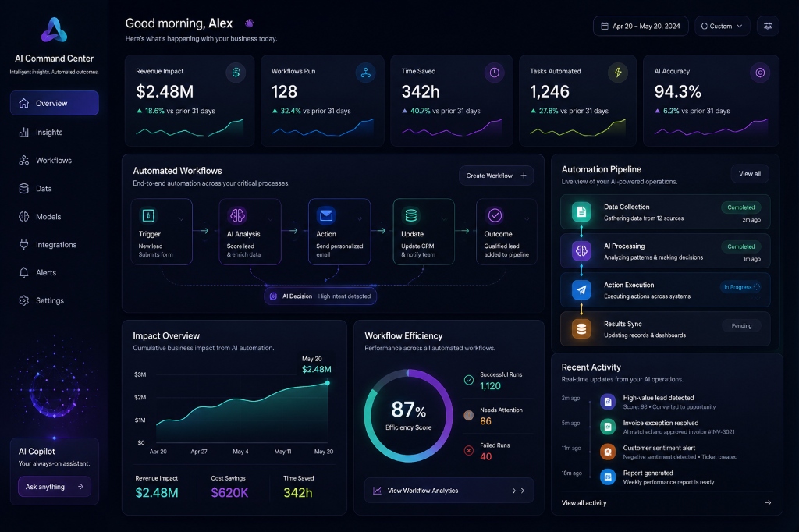Click the Revenue Impact dollar icon
The image size is (799, 532).
[236, 73]
